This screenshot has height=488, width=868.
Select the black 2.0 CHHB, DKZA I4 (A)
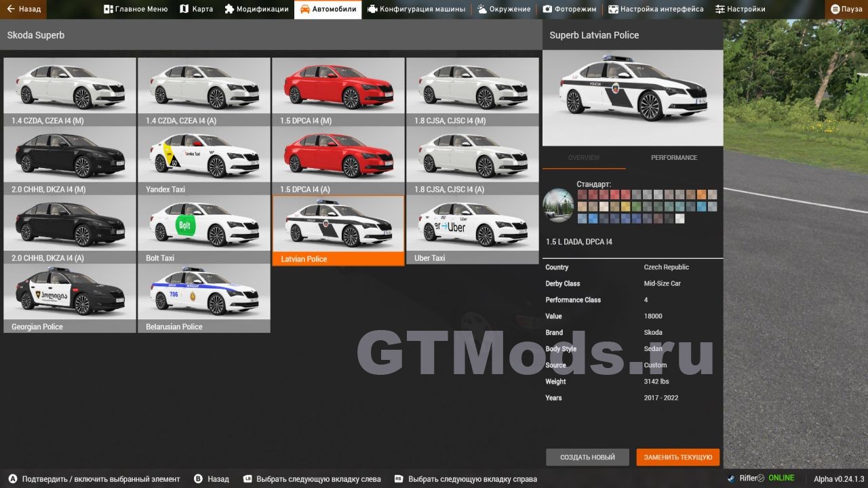(70, 230)
